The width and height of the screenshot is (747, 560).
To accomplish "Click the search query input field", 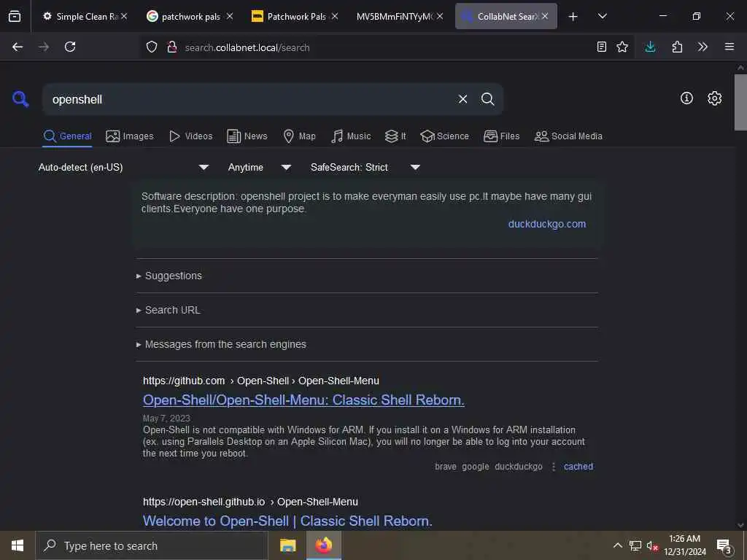I will coord(248,99).
